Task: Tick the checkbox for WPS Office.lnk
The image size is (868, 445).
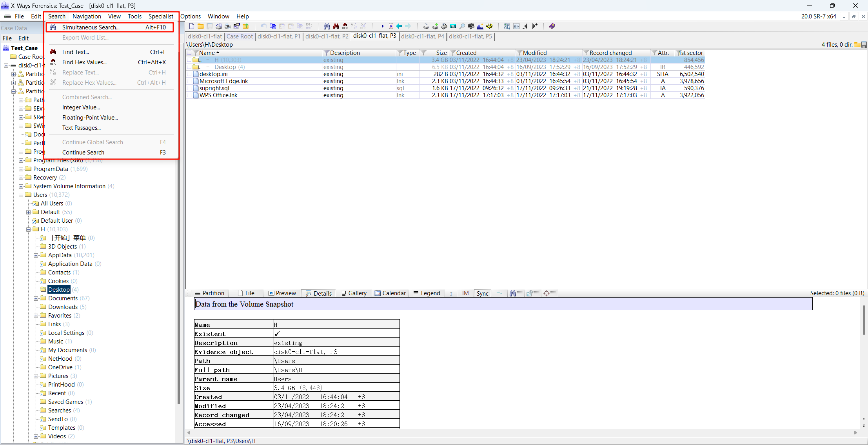Action: [189, 95]
